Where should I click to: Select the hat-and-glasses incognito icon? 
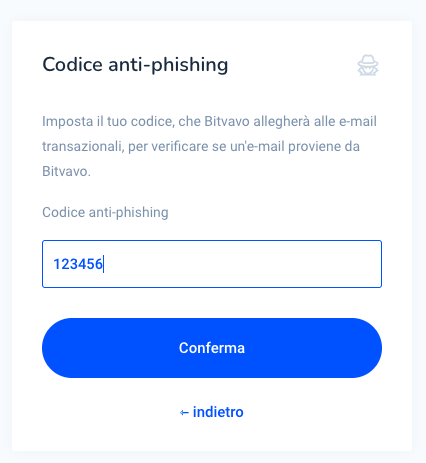[368, 65]
